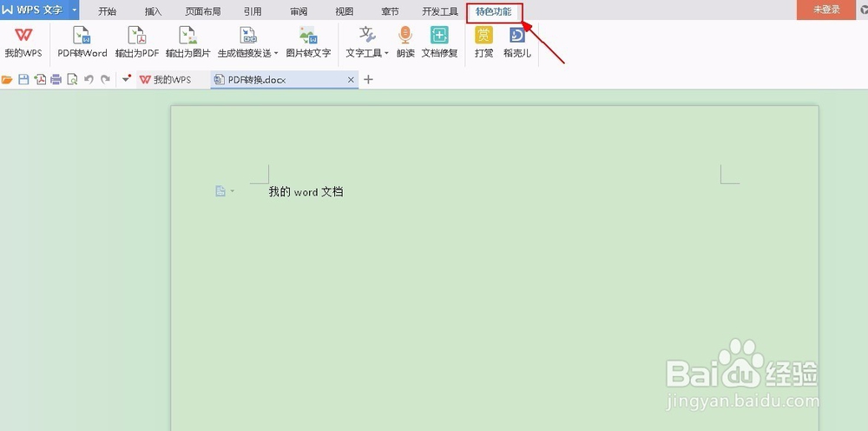This screenshot has width=868, height=431.
Task: Click the 未登录 login button
Action: click(x=826, y=10)
